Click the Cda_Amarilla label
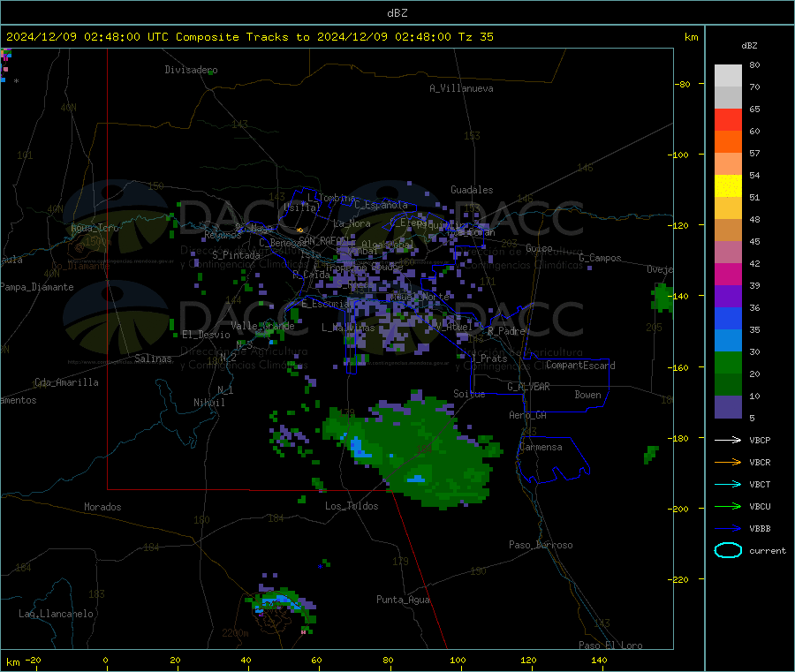 click(x=66, y=382)
